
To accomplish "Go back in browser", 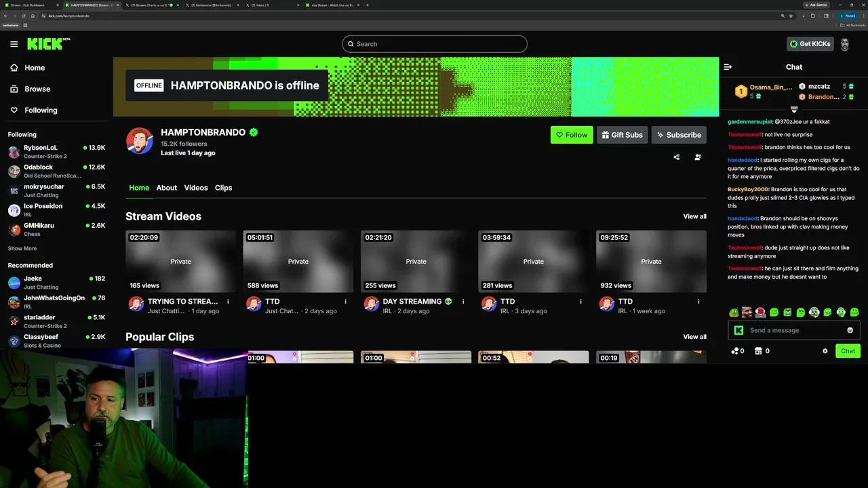I will coord(5,16).
